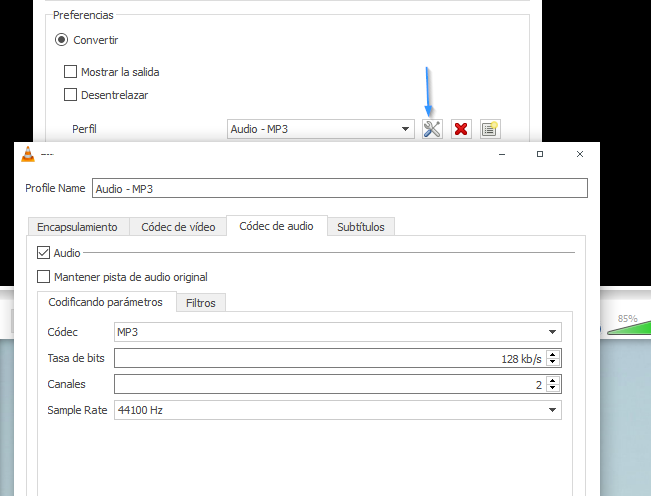This screenshot has width=651, height=496.
Task: Enable Mostrar la salida checkbox
Action: pos(70,72)
